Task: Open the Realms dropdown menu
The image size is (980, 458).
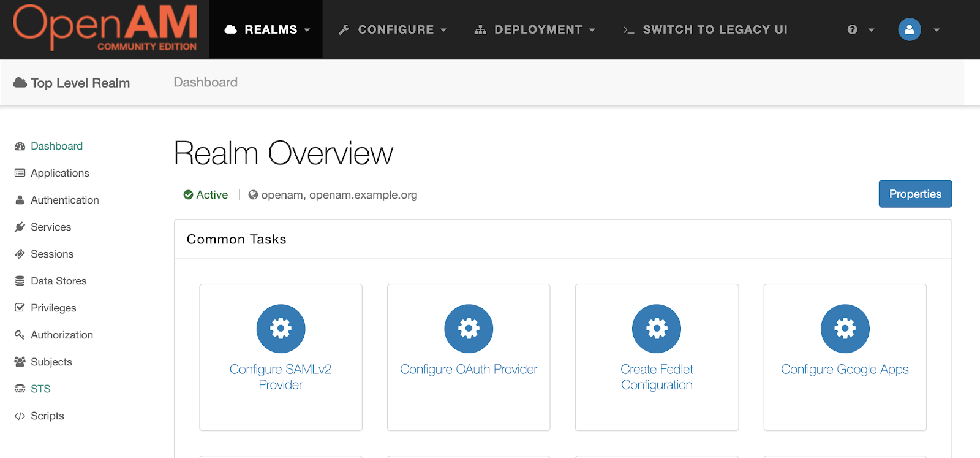Action: click(266, 29)
